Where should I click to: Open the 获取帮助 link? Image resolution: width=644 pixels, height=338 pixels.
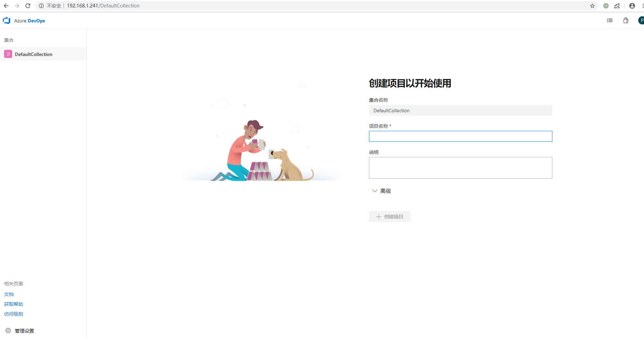tap(14, 304)
